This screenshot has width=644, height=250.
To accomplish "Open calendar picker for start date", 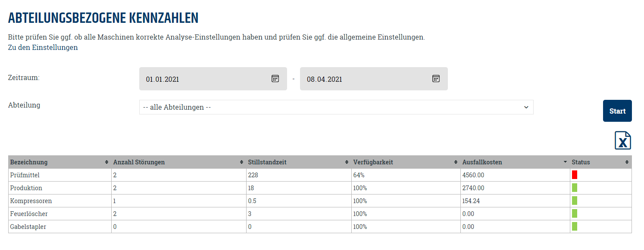I will 275,78.
